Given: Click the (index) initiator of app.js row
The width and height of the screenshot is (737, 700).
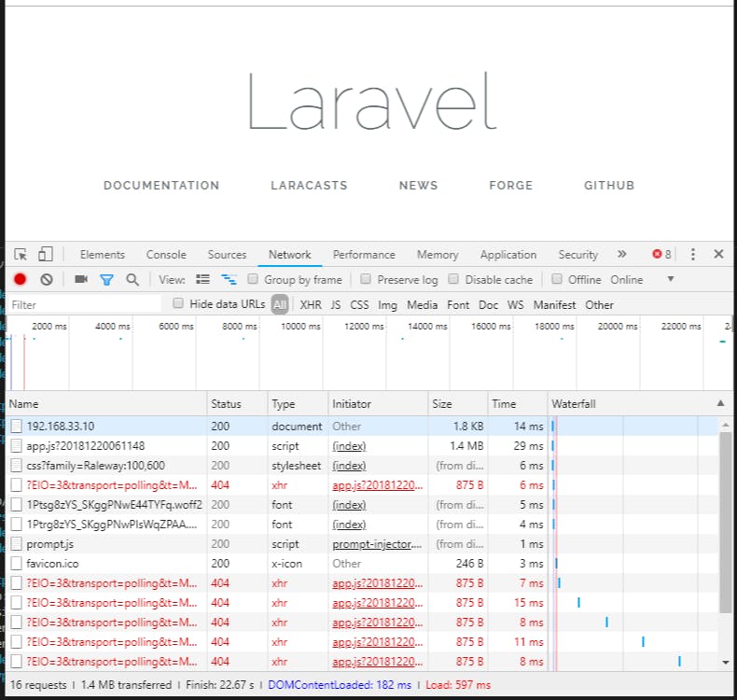Looking at the screenshot, I should point(349,446).
